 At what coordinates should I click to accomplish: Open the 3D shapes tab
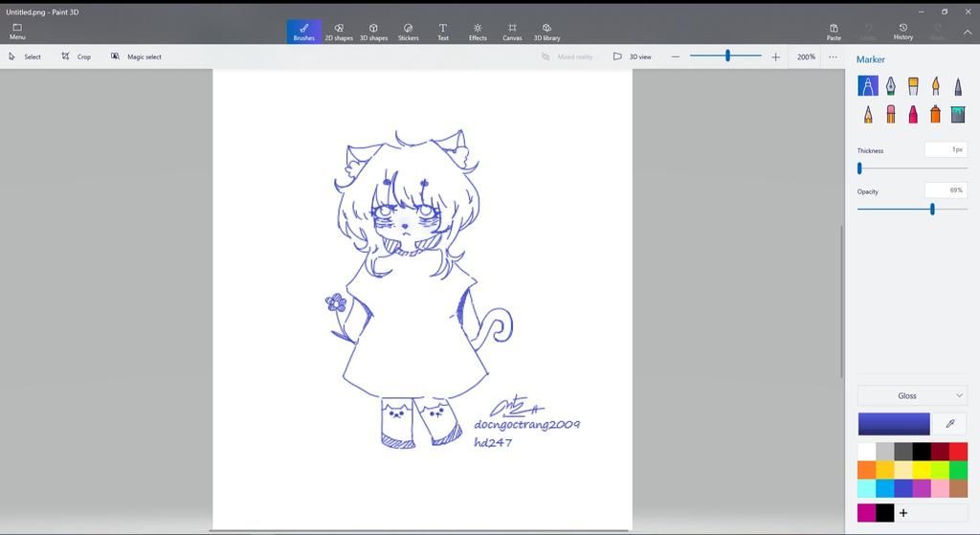[373, 32]
